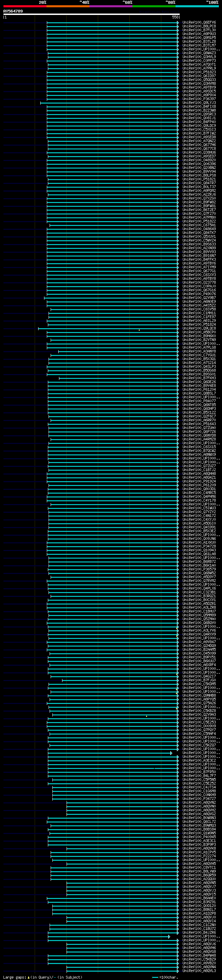Click the alignment bar of UniRef100_B7FJG0

120,680
